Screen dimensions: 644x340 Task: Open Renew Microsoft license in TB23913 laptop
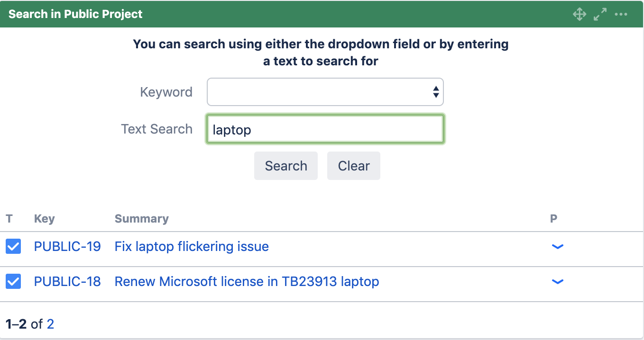click(x=247, y=282)
